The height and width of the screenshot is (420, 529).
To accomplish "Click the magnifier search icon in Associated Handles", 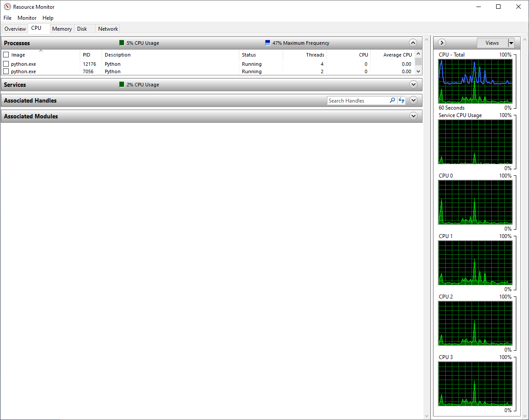I will click(392, 100).
